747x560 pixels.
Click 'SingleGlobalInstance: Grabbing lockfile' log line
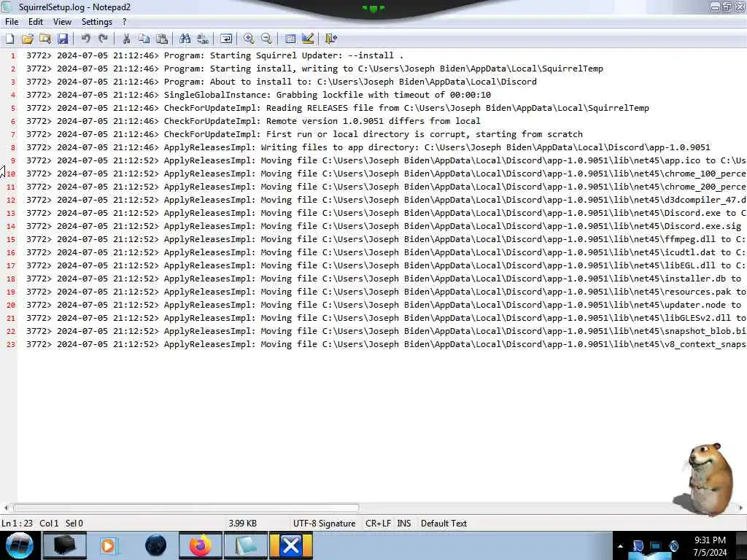point(258,95)
